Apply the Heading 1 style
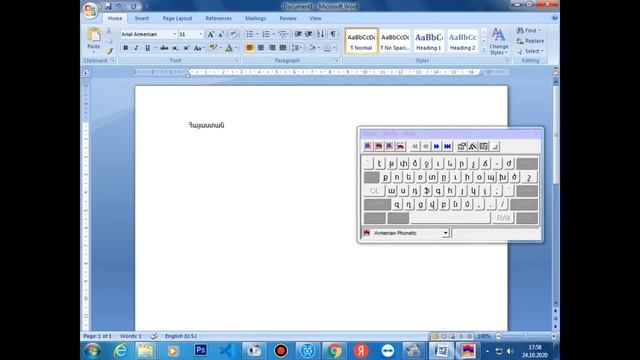The width and height of the screenshot is (640, 360). [429, 41]
